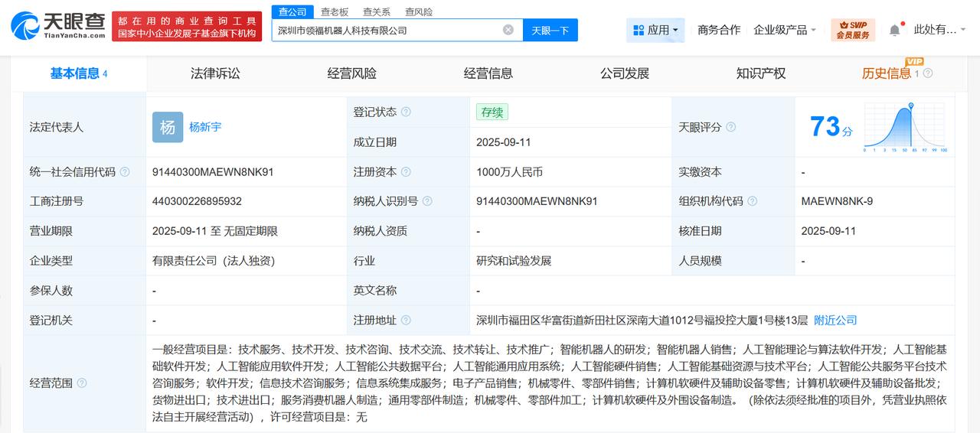
Task: Click 2025-09-11 至 无固定期限 business term
Action: click(x=215, y=231)
